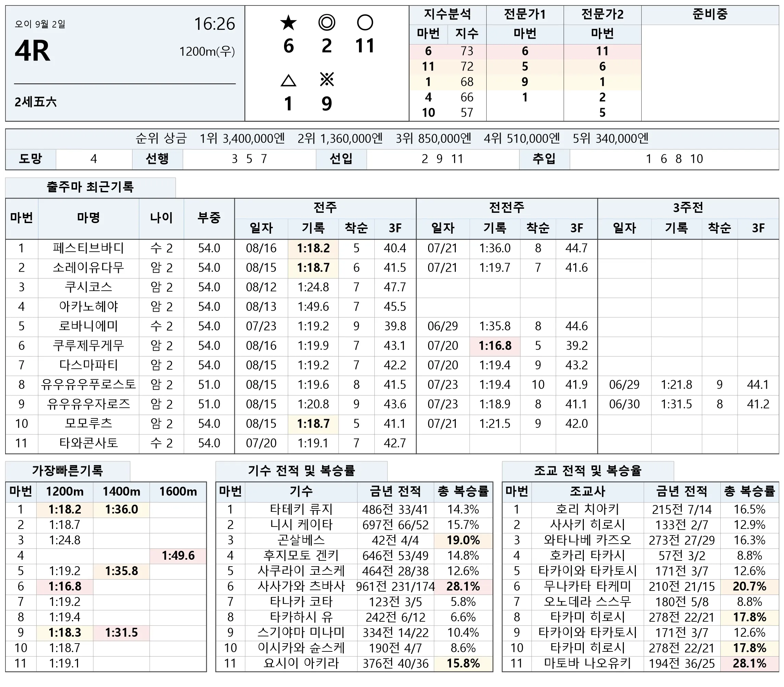
Task: Click the double circle pick symbol
Action: (x=326, y=23)
